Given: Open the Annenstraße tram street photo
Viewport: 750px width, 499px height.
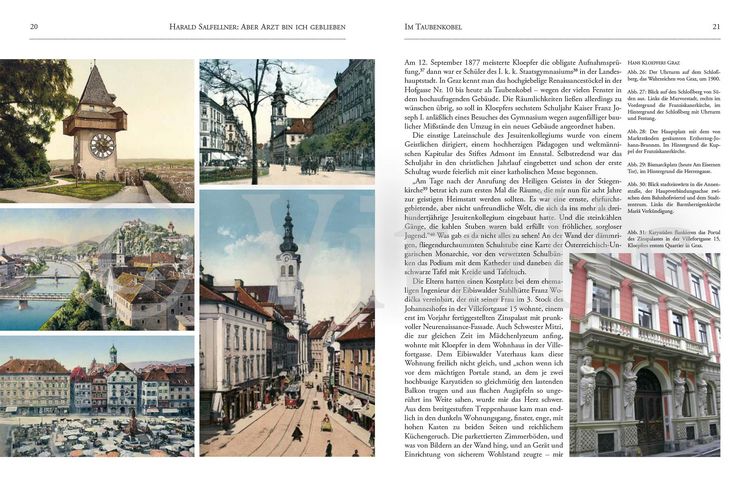Looking at the screenshot, I should pos(287,323).
